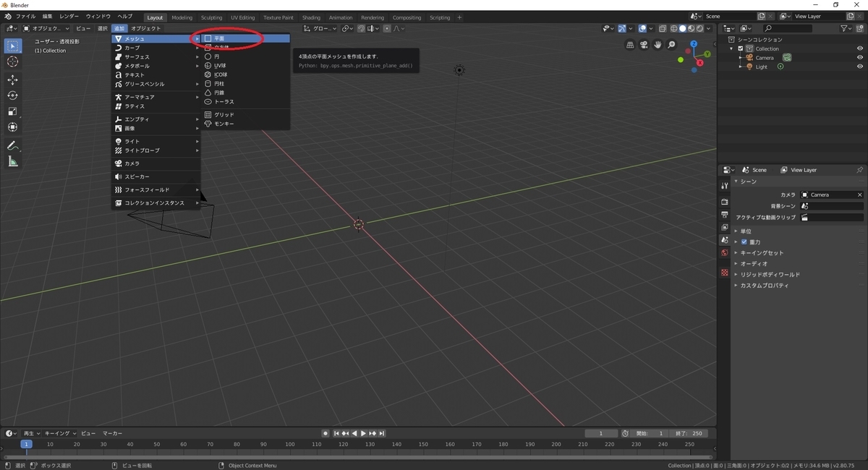Switch to wireframe viewport shading
868x470 pixels.
673,28
